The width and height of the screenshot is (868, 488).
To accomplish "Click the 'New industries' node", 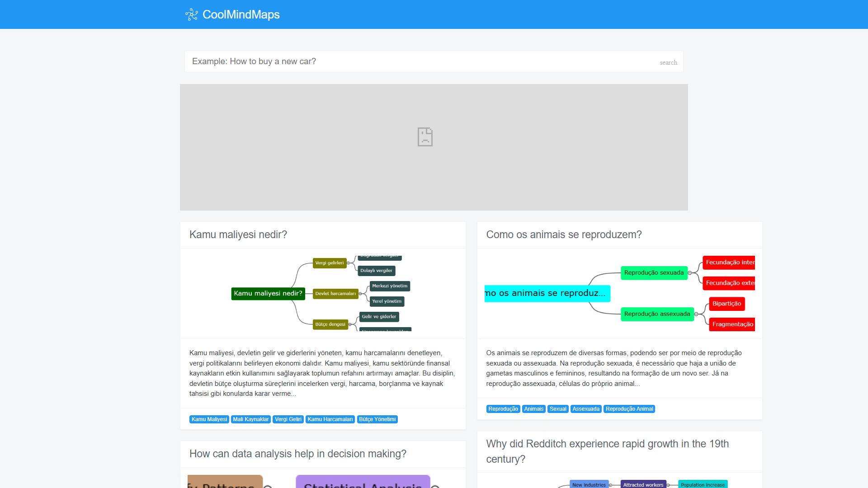I will (x=589, y=484).
